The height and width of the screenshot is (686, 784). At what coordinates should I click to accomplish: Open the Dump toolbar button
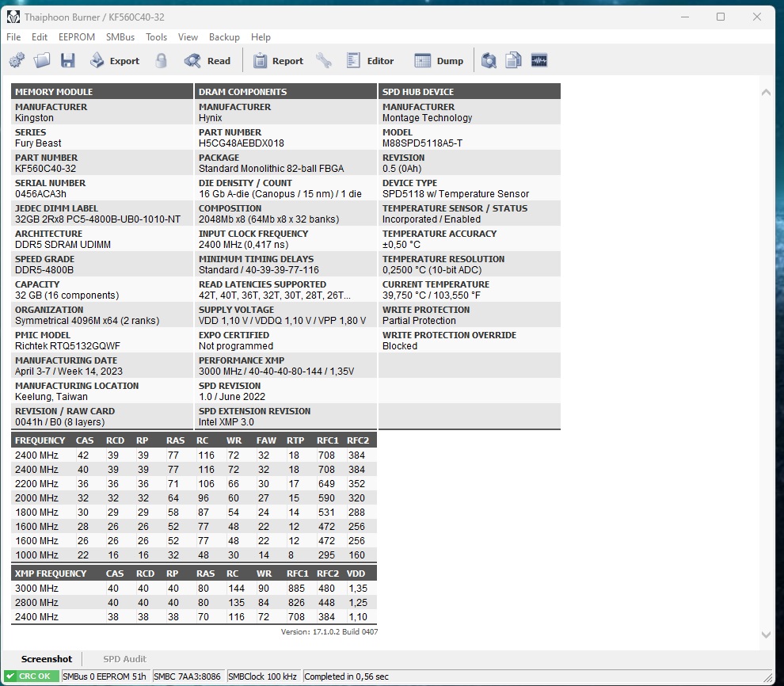point(439,60)
